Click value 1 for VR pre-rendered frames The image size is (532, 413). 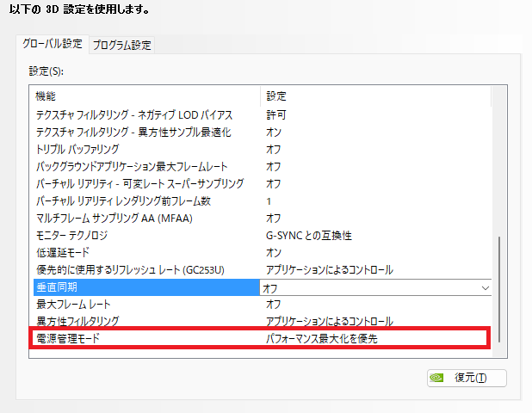[x=269, y=201]
